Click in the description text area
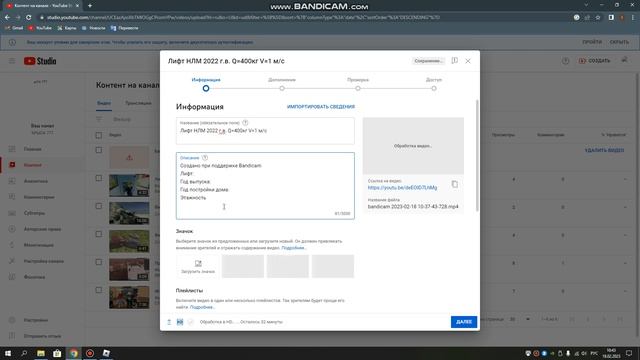The height and width of the screenshot is (360, 640). coord(265,186)
